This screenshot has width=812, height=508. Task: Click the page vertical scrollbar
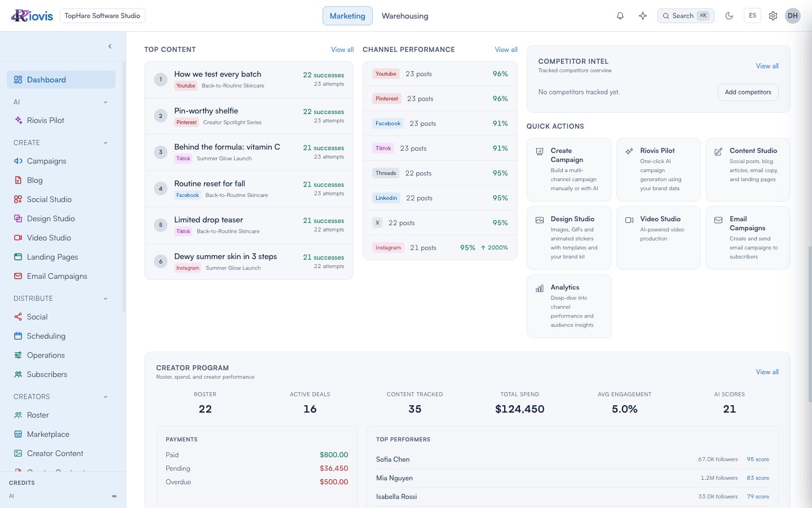coord(810,325)
